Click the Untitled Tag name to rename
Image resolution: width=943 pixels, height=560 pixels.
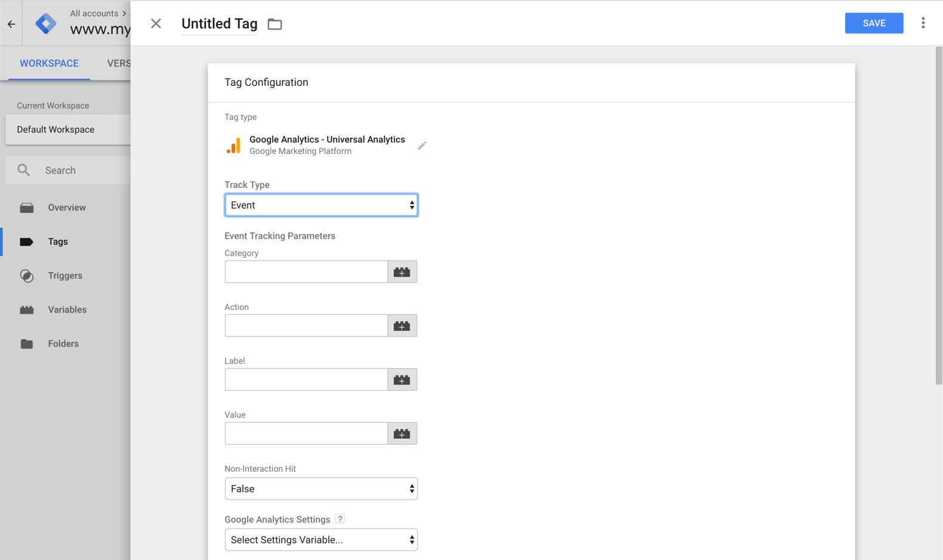click(219, 24)
